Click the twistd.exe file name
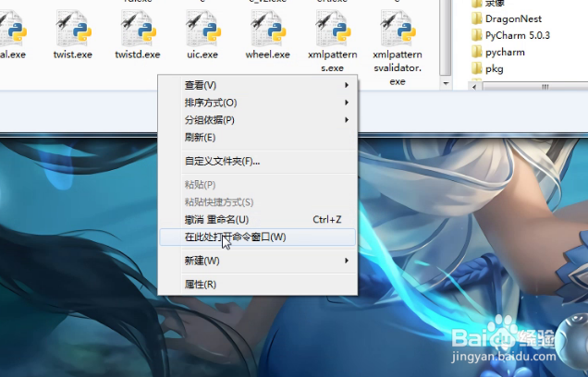 (x=138, y=55)
